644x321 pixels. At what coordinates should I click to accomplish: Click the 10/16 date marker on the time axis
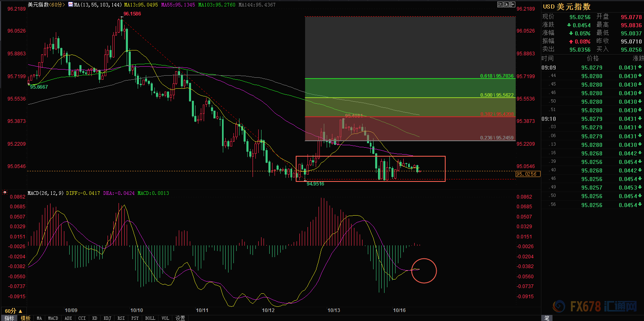pyautogui.click(x=399, y=310)
